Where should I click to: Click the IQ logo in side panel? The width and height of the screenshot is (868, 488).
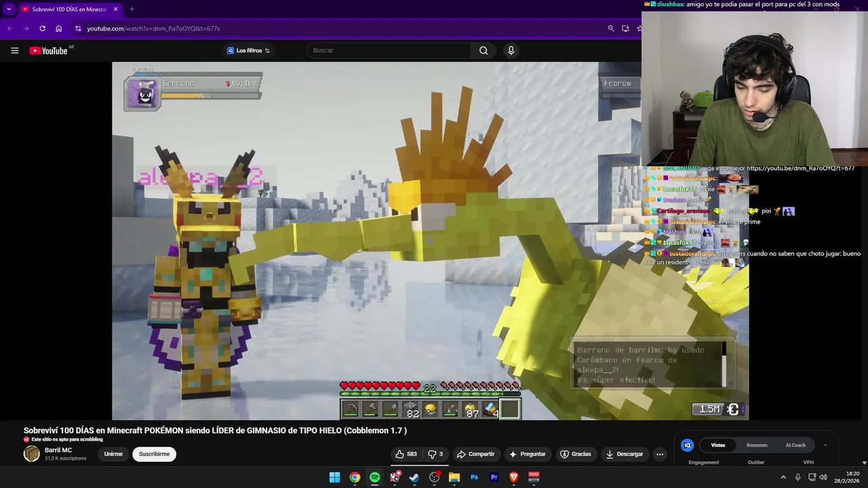(x=688, y=445)
